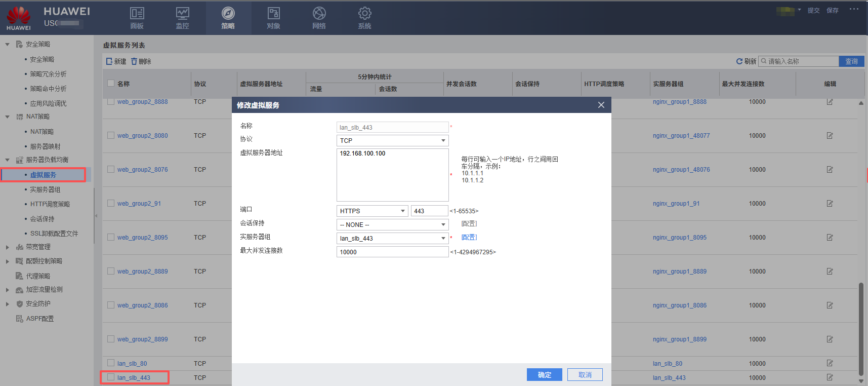The height and width of the screenshot is (386, 868).
Task: Edit the web_group2_8076 row pencil icon
Action: point(830,170)
